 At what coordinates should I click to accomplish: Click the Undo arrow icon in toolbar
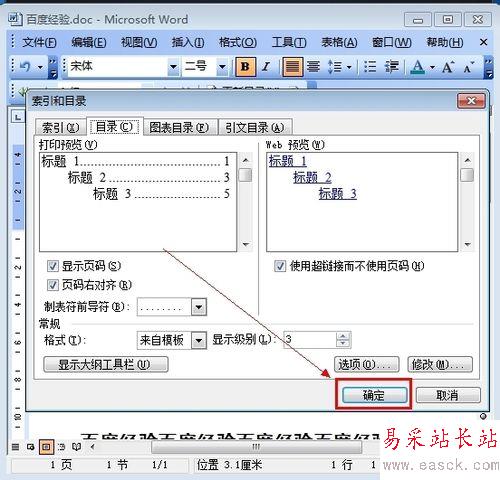point(25,67)
